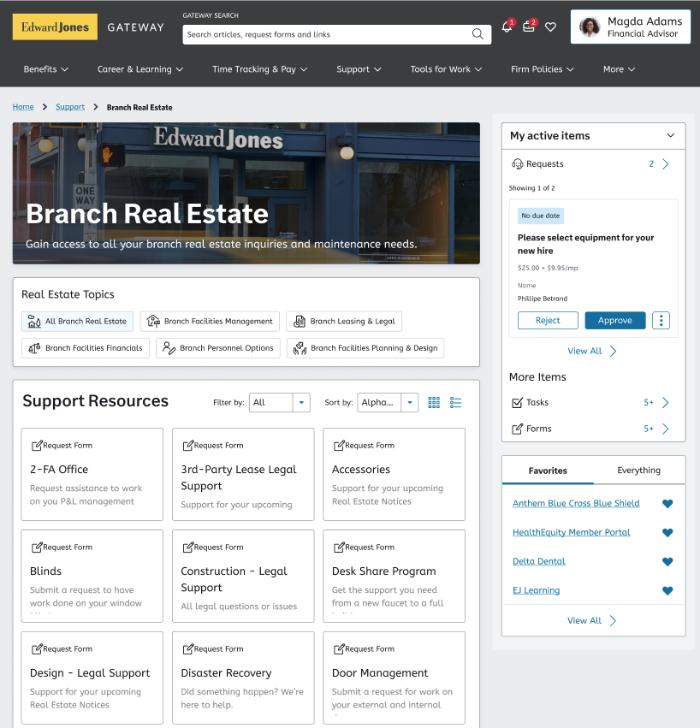Screen dimensions: 700x728
Task: Click the Branch Leasing & Legal topic icon
Action: (300, 322)
